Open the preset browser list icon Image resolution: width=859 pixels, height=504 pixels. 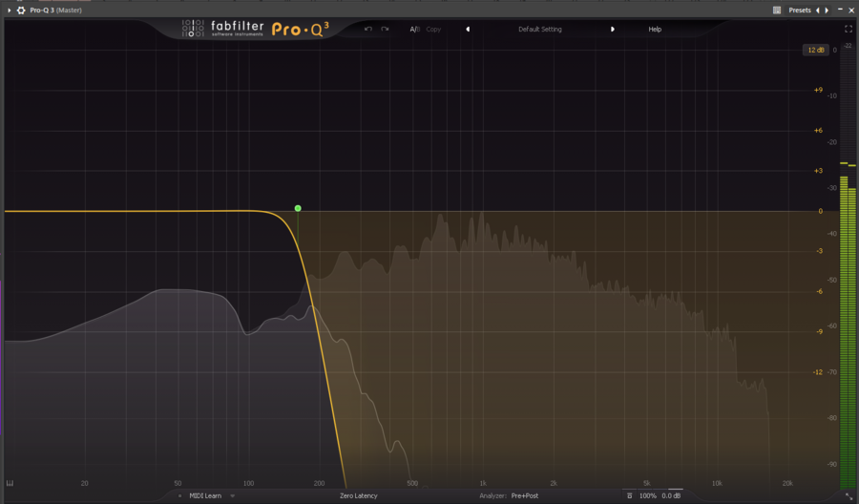click(777, 10)
